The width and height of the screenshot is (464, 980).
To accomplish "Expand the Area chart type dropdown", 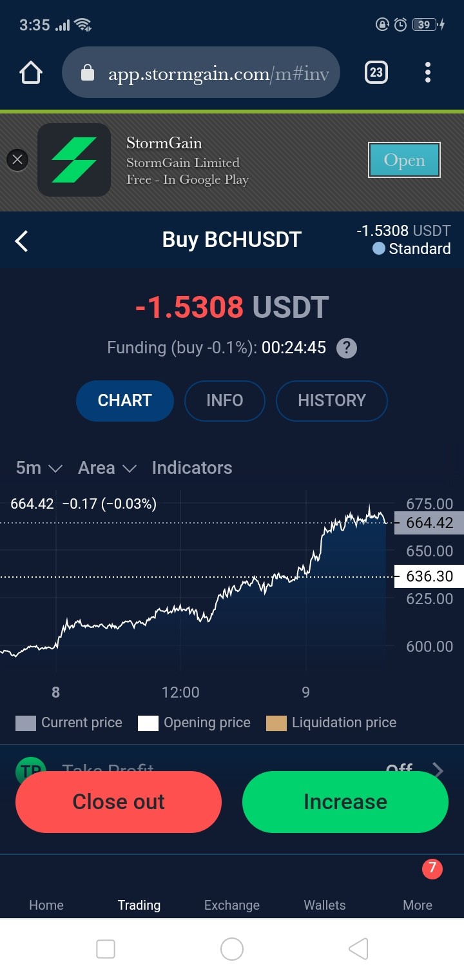I will [108, 468].
